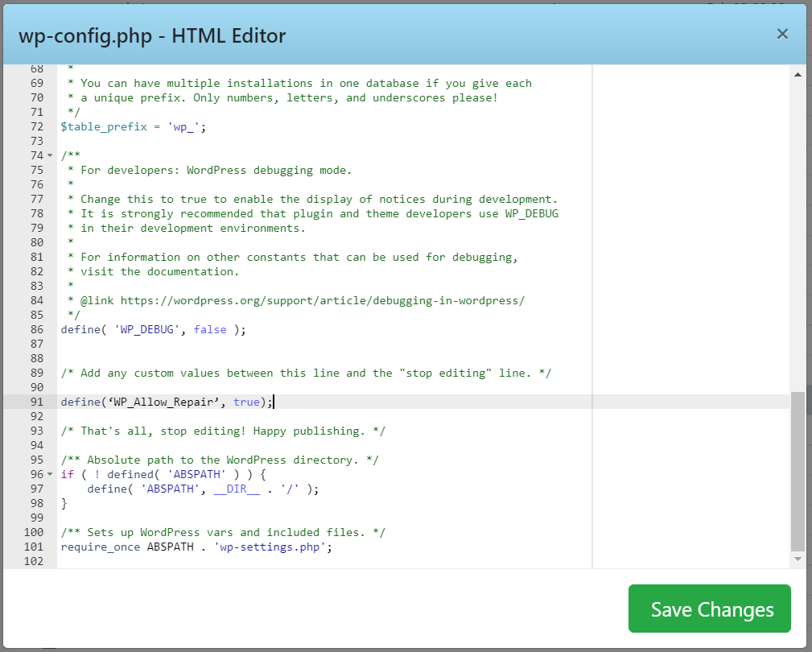Screen dimensions: 812x652
Task: Collapse the docblock comment starting at line 74
Action: click(x=48, y=155)
